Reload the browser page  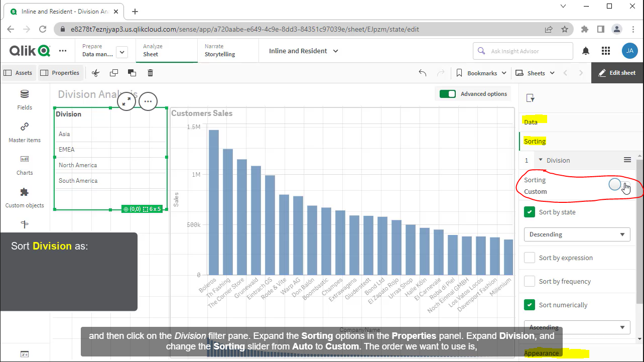pyautogui.click(x=43, y=29)
